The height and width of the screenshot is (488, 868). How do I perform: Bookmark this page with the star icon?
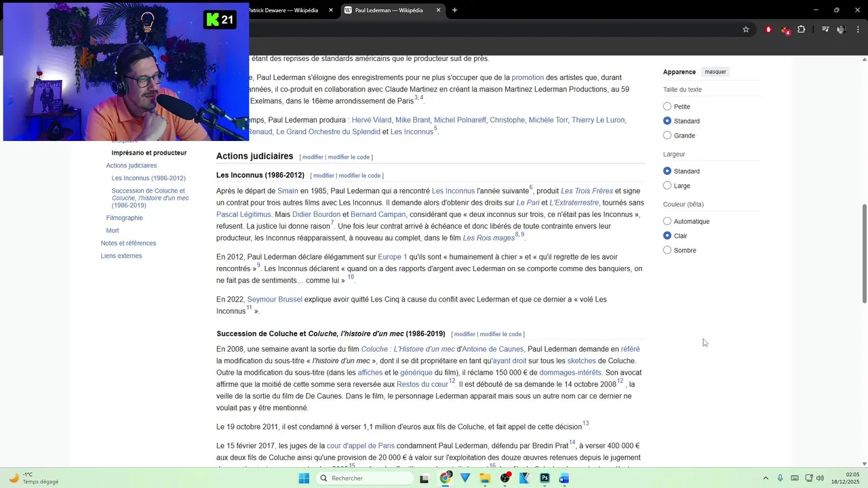pos(746,29)
